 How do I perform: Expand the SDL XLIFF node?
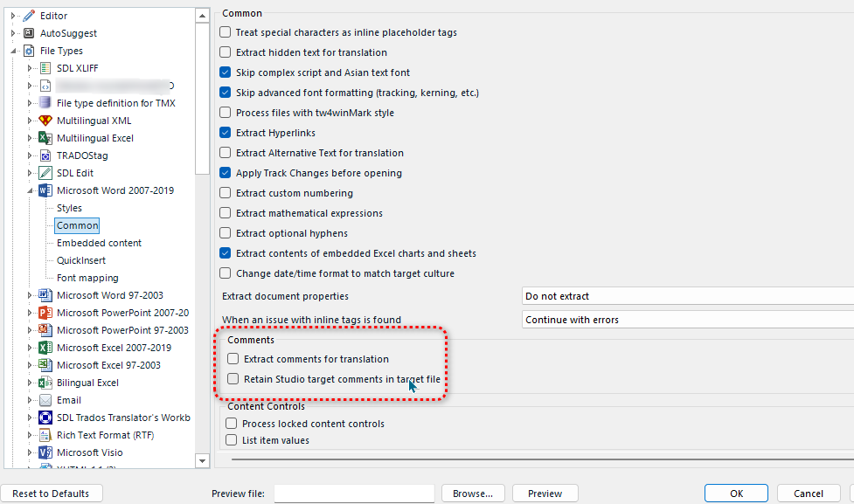pyautogui.click(x=30, y=68)
